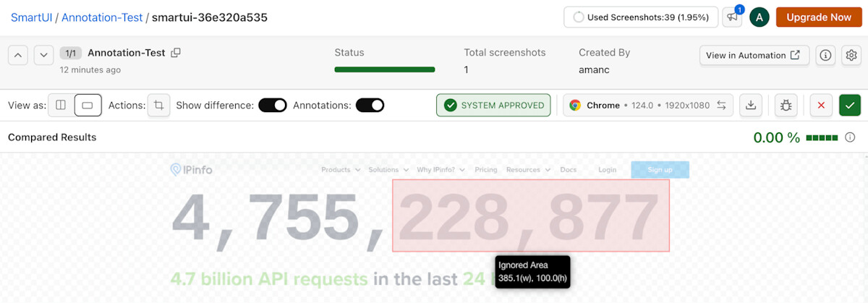Toggle the Annotations switch
Viewport: 868px width, 303px height.
[370, 106]
